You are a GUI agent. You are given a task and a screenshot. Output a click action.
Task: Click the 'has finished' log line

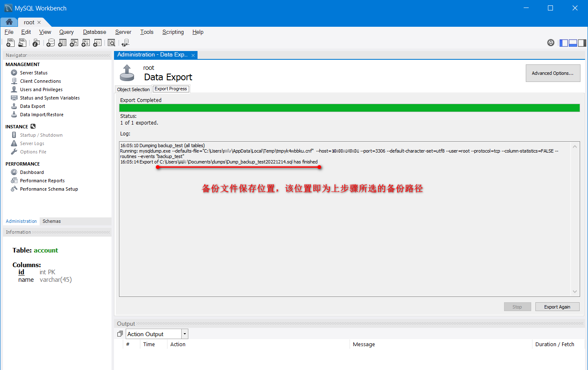coord(219,162)
